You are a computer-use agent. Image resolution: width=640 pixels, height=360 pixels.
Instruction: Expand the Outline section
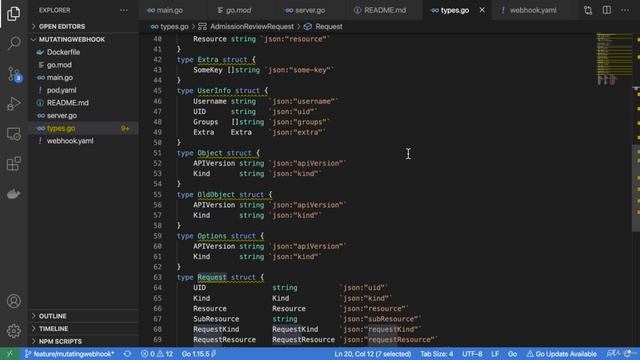coord(83,316)
